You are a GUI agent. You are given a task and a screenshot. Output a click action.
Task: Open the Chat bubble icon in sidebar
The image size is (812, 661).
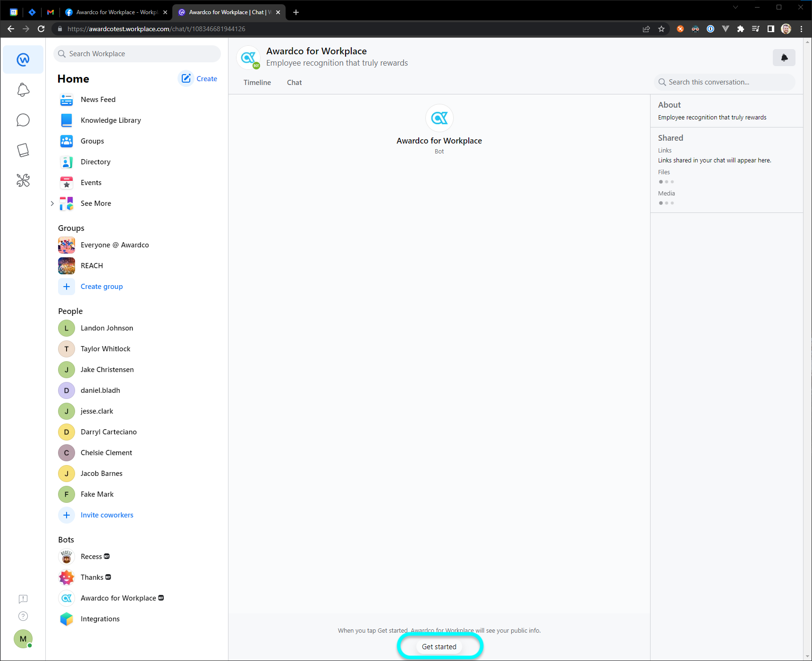(23, 120)
